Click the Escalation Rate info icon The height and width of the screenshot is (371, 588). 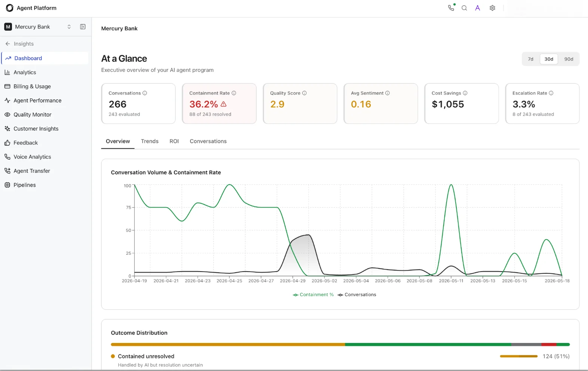tap(551, 93)
